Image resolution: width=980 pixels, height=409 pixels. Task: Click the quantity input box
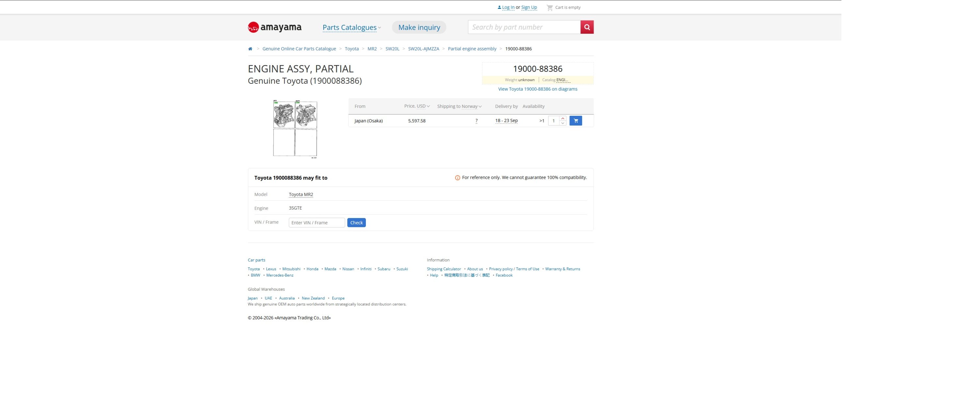[553, 121]
